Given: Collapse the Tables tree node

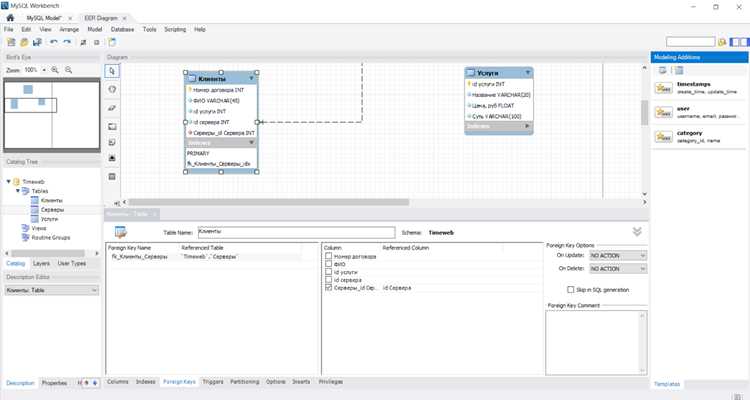Looking at the screenshot, I should [18, 190].
